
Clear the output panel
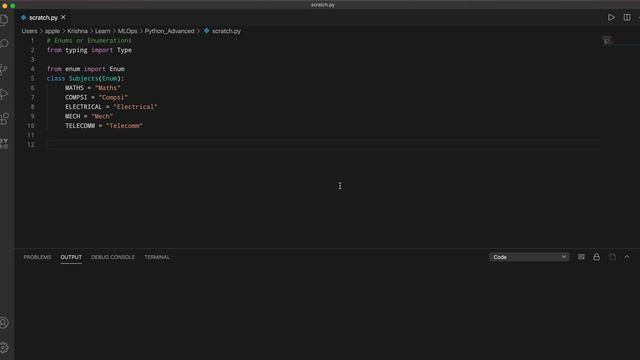581,257
